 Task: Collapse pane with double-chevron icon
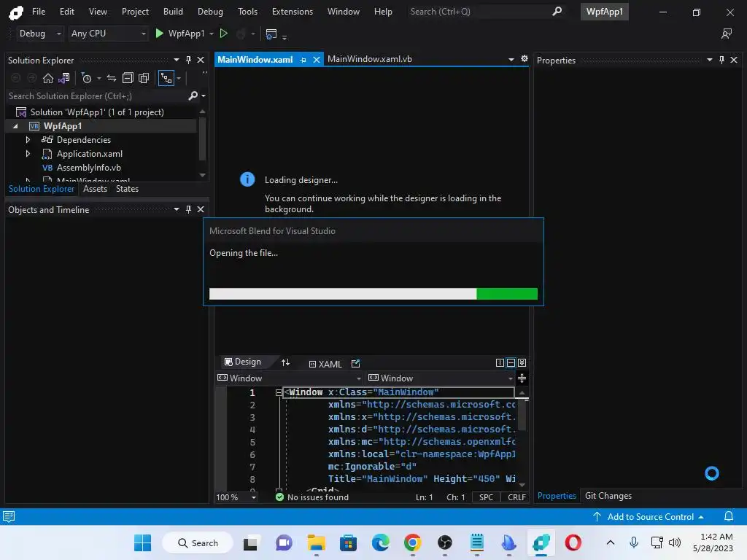(522, 363)
